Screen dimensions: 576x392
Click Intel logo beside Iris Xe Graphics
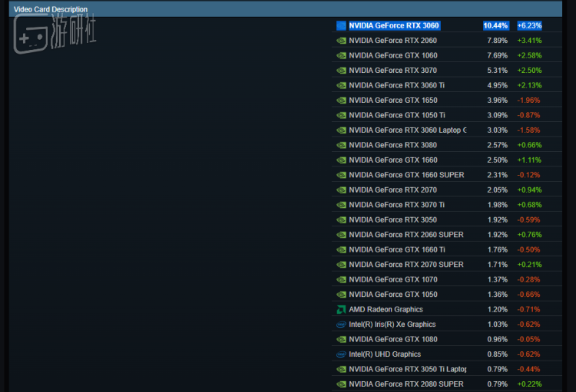pyautogui.click(x=341, y=324)
